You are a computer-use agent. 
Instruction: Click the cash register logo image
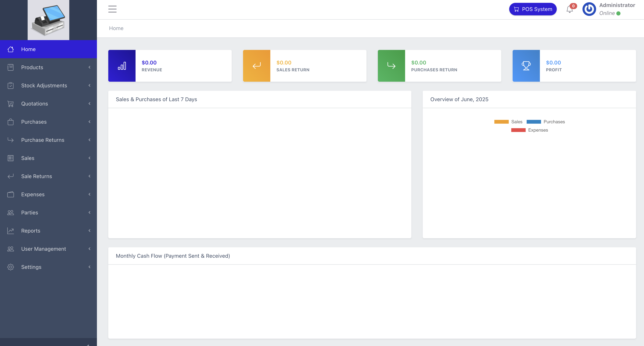click(48, 20)
